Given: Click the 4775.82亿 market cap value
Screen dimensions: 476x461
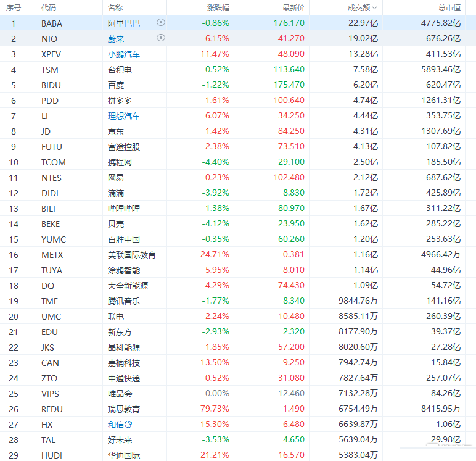Looking at the screenshot, I should point(441,23).
